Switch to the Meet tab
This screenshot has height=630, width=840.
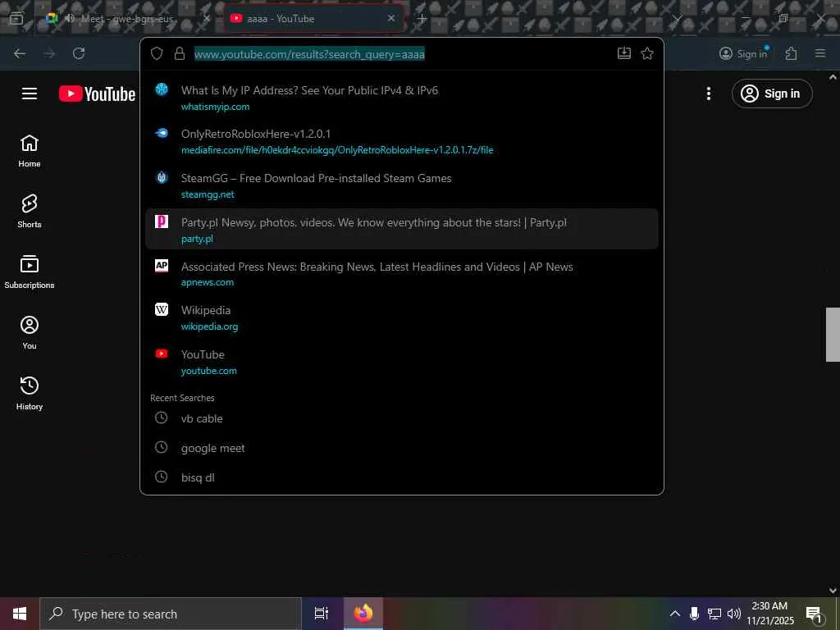pyautogui.click(x=127, y=19)
